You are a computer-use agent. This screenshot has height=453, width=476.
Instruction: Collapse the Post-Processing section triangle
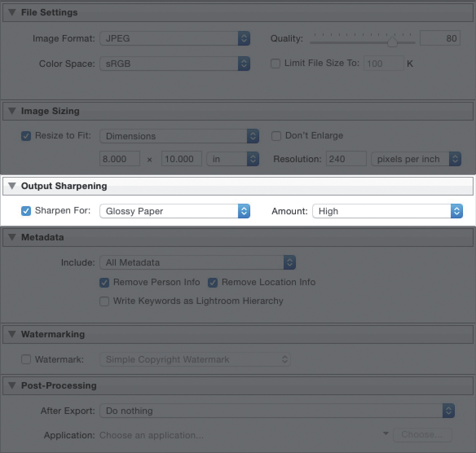pos(12,386)
